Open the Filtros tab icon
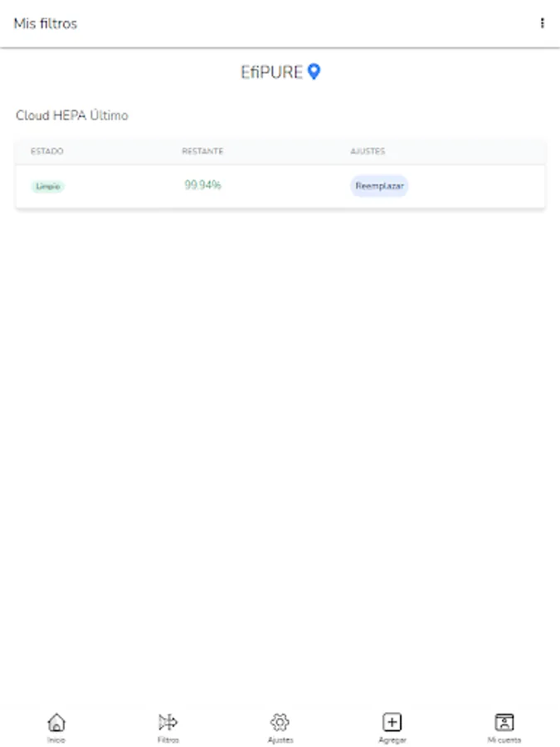Viewport: 560px width, 747px height. 168,722
